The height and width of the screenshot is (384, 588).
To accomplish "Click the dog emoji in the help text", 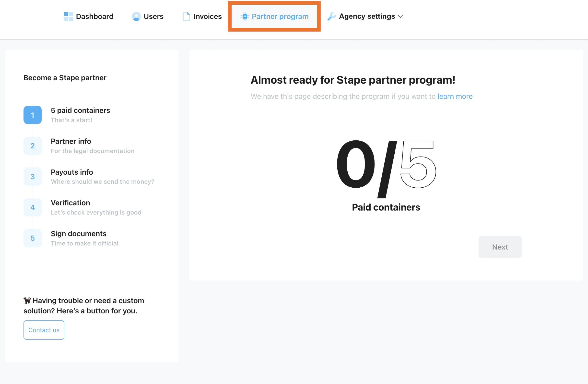I will 27,300.
